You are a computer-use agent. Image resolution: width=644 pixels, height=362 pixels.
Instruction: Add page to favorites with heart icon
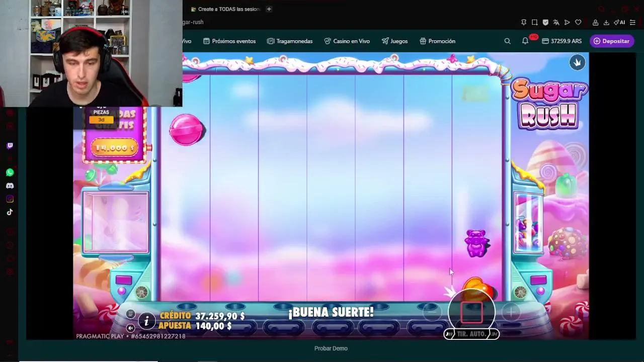click(578, 22)
